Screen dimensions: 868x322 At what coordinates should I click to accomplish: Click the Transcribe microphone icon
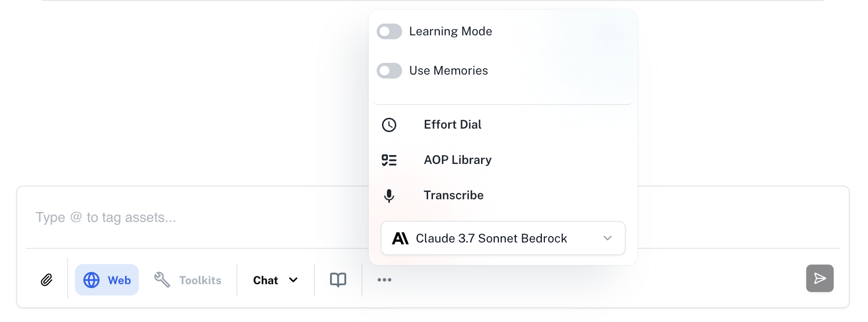(389, 195)
